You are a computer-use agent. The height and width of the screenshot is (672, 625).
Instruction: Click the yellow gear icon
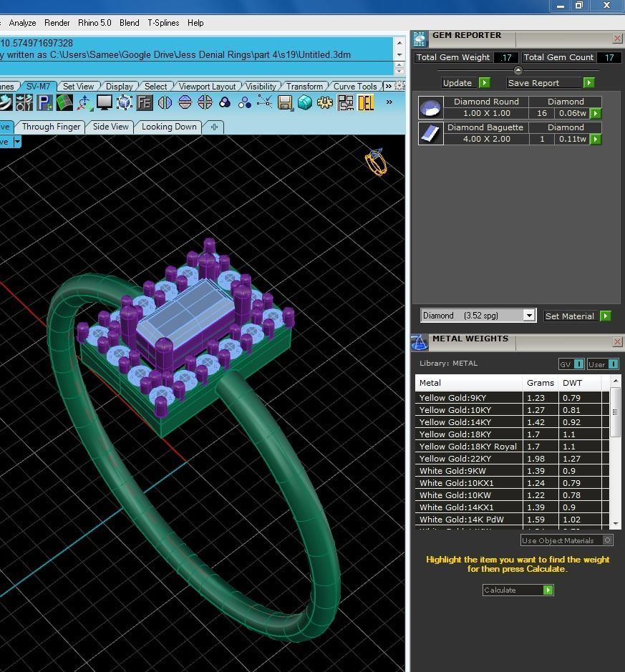(x=325, y=103)
